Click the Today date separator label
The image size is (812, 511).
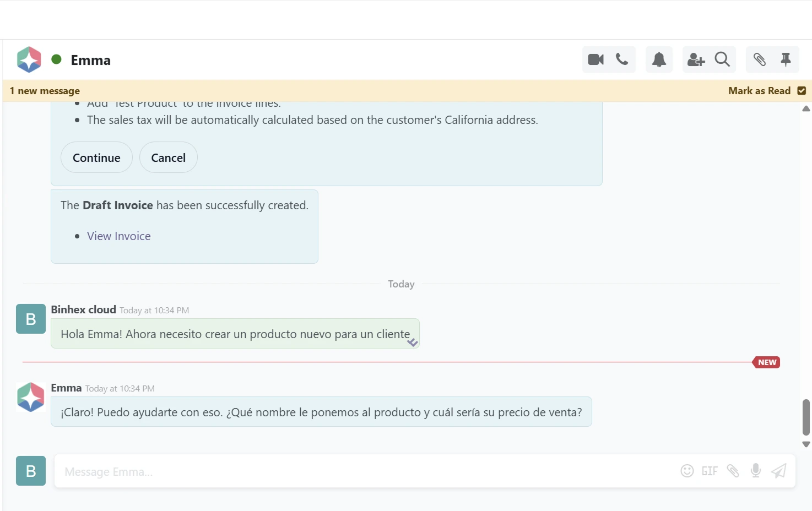pos(401,284)
